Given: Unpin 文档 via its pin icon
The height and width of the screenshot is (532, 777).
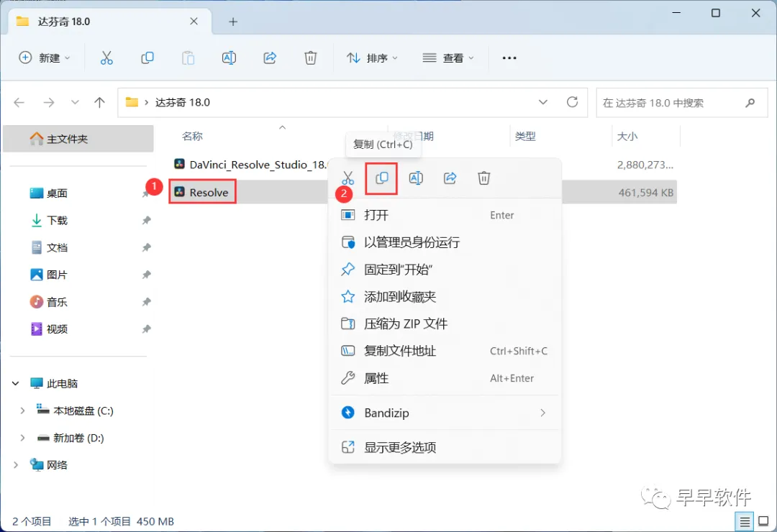Looking at the screenshot, I should tap(146, 248).
